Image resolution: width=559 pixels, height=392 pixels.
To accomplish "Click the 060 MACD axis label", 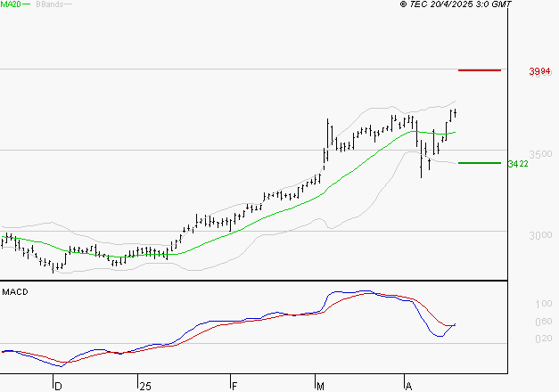I will (543, 322).
